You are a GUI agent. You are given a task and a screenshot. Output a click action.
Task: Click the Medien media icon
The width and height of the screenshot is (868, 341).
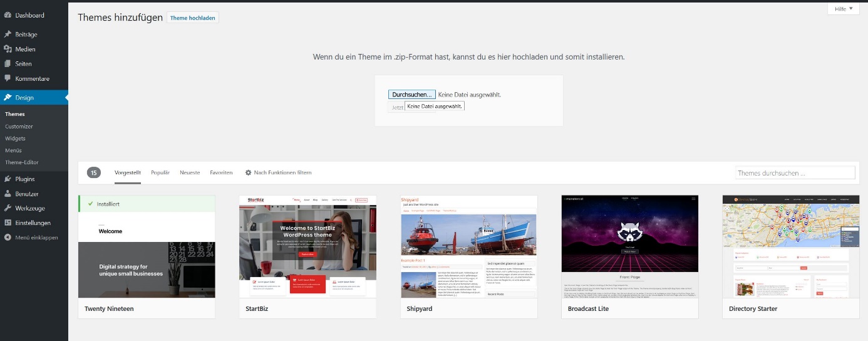point(8,49)
